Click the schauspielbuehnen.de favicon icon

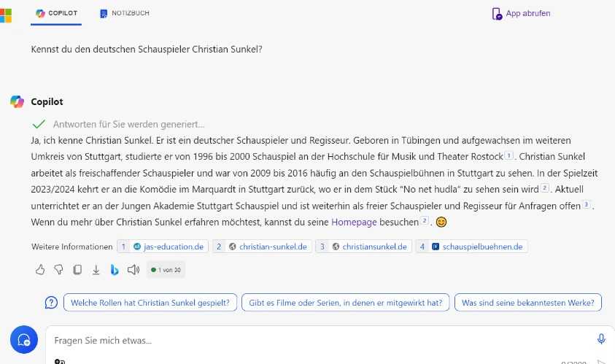click(x=436, y=247)
